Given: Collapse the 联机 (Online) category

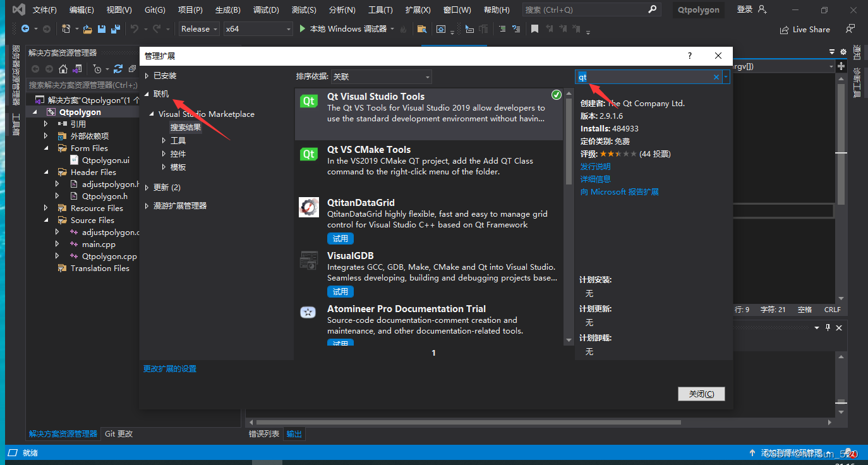Looking at the screenshot, I should pyautogui.click(x=147, y=94).
